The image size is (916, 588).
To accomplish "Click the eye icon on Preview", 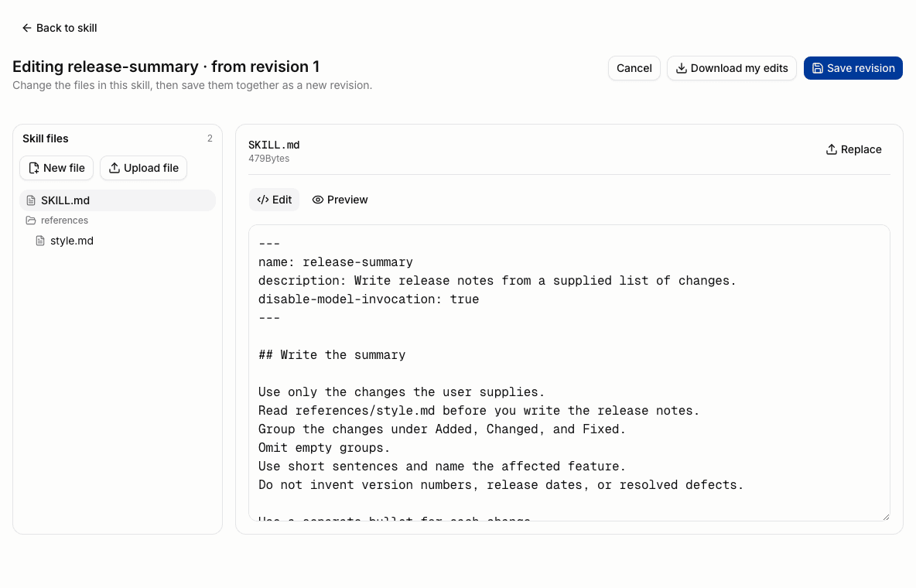I will pyautogui.click(x=318, y=200).
